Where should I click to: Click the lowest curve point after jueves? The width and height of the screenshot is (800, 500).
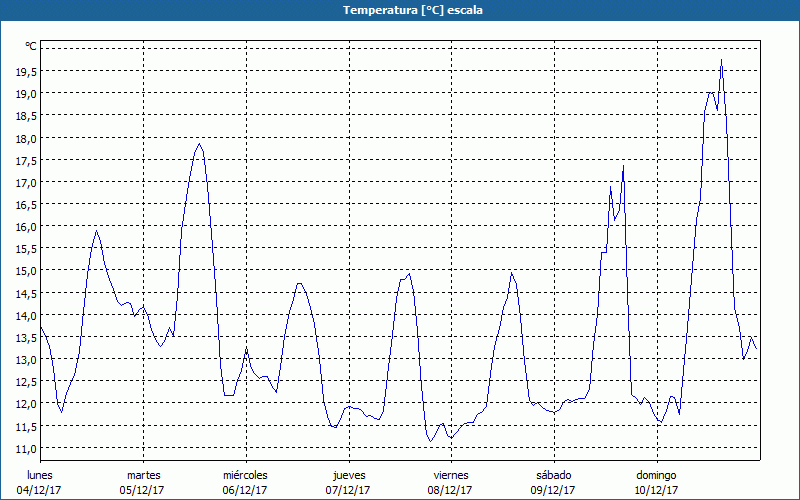point(431,440)
